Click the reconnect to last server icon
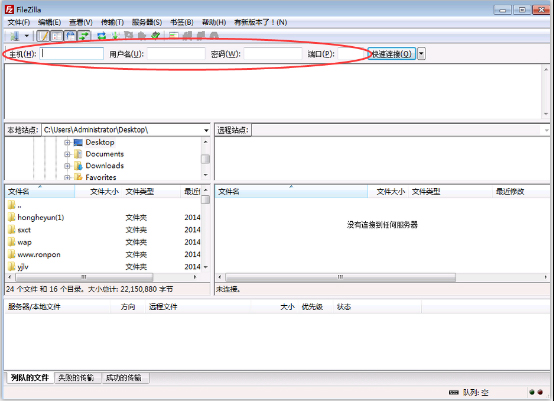Image resolution: width=554 pixels, height=401 pixels. [155, 36]
